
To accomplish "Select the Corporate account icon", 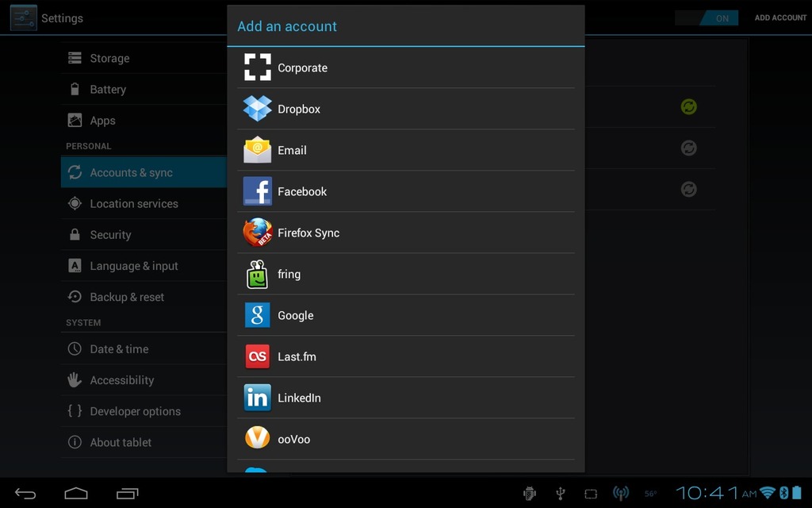I will tap(258, 67).
